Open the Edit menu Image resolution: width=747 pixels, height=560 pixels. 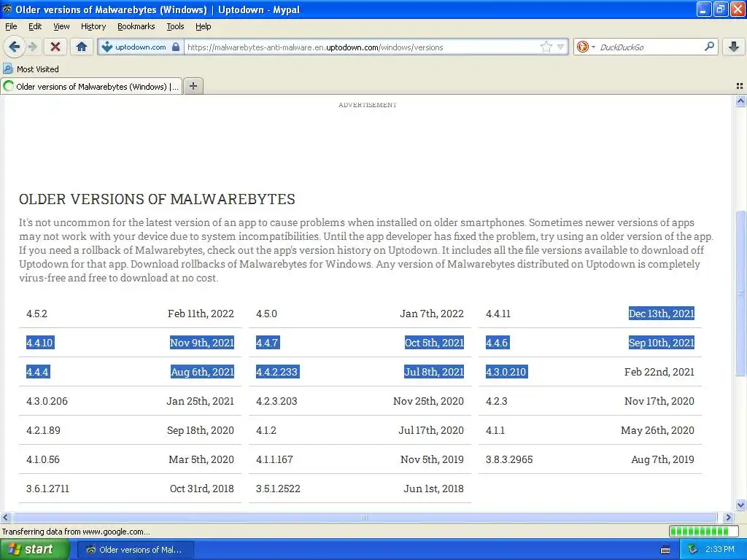35,26
